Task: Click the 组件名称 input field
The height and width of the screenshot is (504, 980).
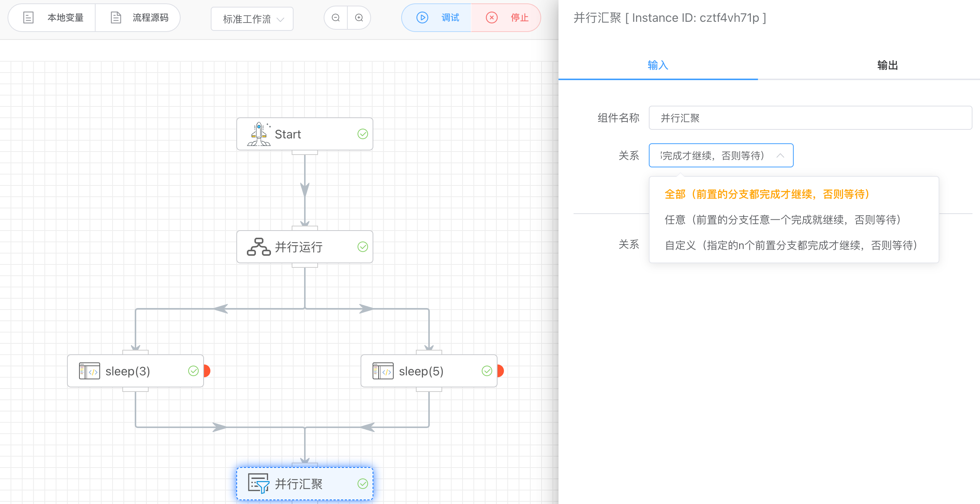Action: pos(810,118)
